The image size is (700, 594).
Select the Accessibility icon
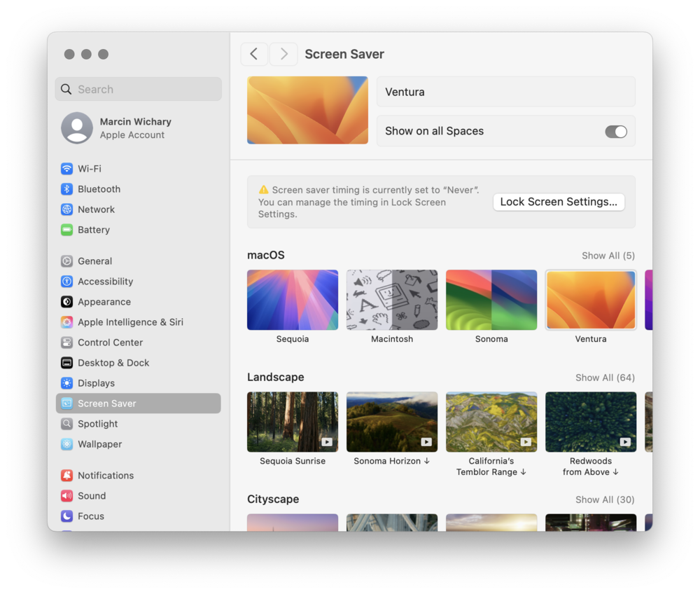click(66, 282)
